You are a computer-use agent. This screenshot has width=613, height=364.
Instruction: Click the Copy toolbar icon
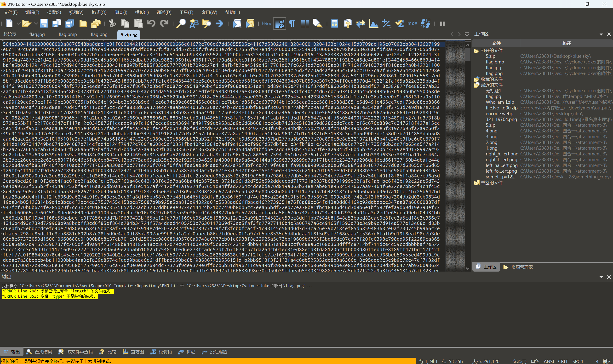(125, 23)
